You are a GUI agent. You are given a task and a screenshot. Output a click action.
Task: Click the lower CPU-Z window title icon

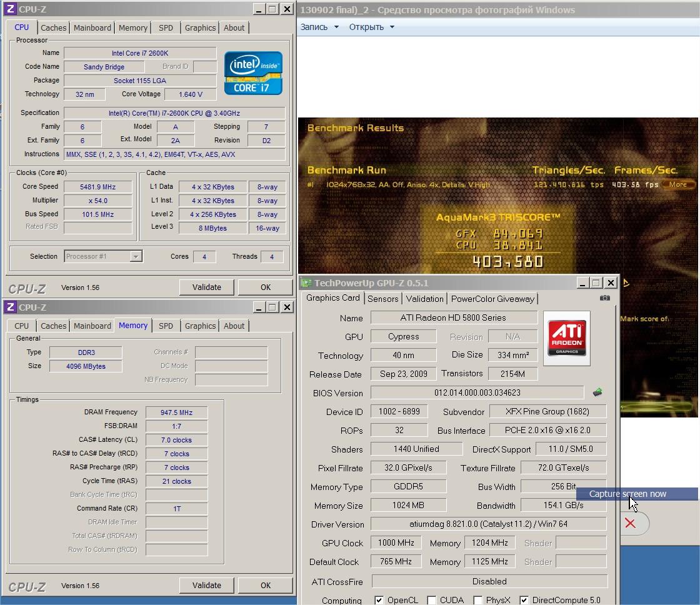10,307
